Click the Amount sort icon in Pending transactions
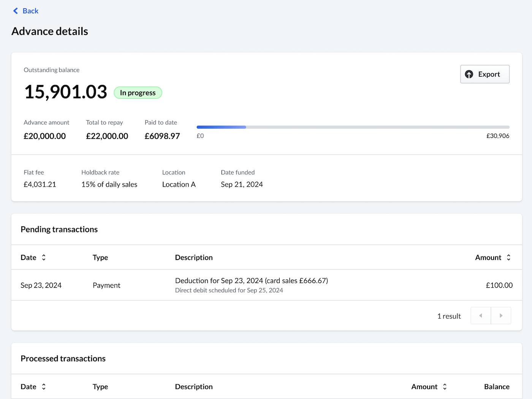The width and height of the screenshot is (532, 399). tap(508, 257)
